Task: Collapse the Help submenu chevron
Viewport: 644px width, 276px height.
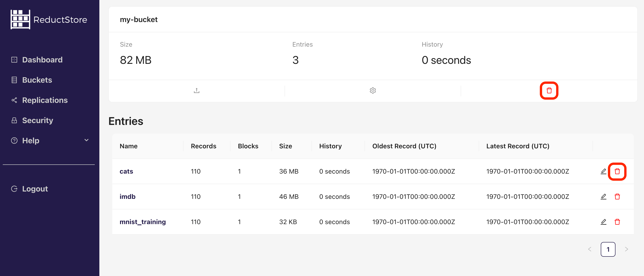Action: (x=86, y=140)
